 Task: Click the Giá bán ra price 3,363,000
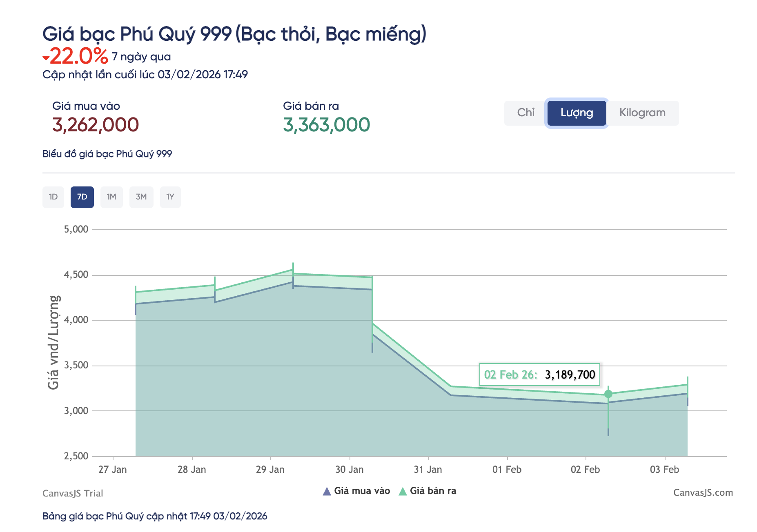click(326, 124)
